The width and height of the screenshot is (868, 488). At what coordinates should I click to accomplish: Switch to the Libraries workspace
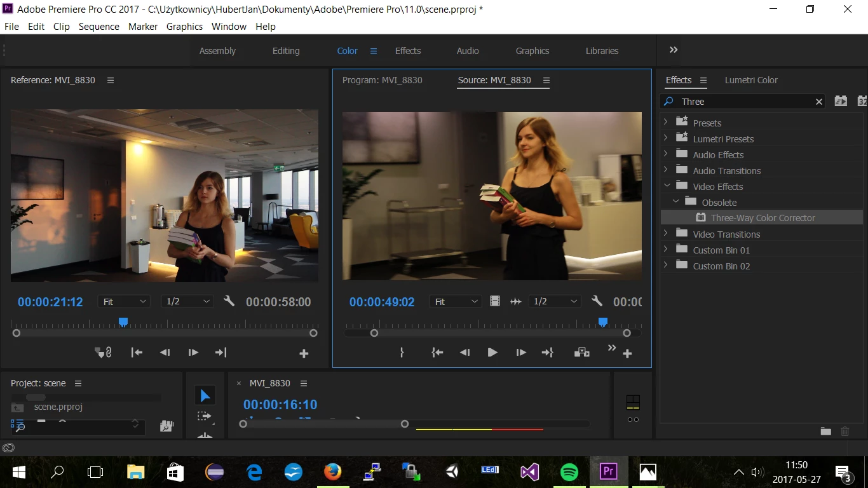602,51
